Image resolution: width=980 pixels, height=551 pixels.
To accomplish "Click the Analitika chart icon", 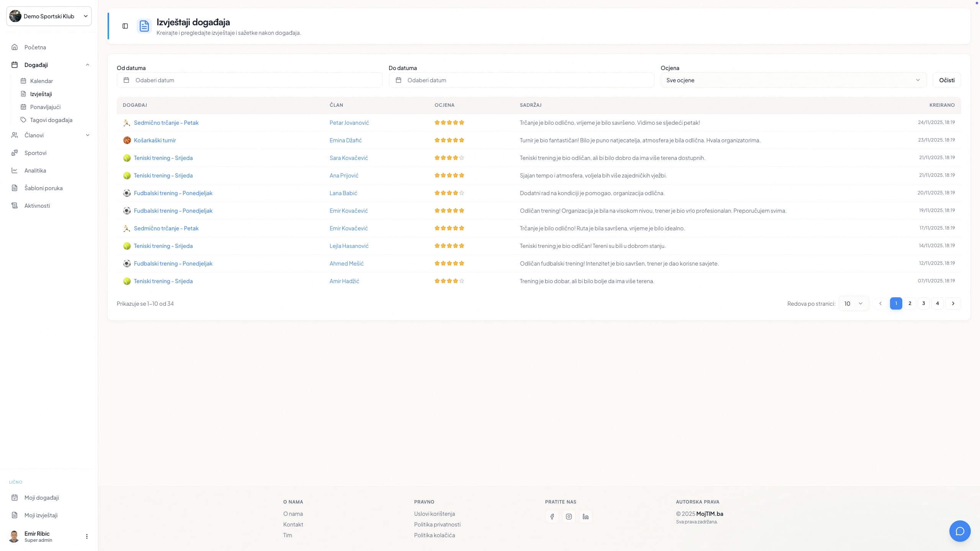I will click(x=15, y=170).
